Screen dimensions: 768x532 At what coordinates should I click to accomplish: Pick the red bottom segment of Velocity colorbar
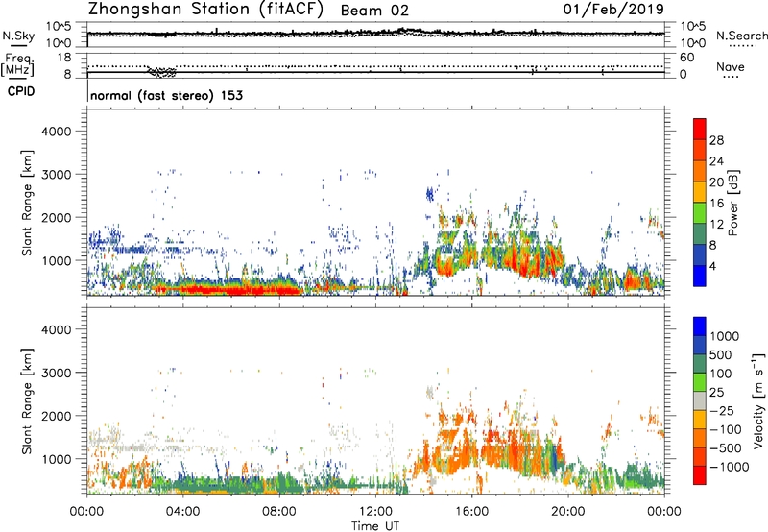[700, 475]
